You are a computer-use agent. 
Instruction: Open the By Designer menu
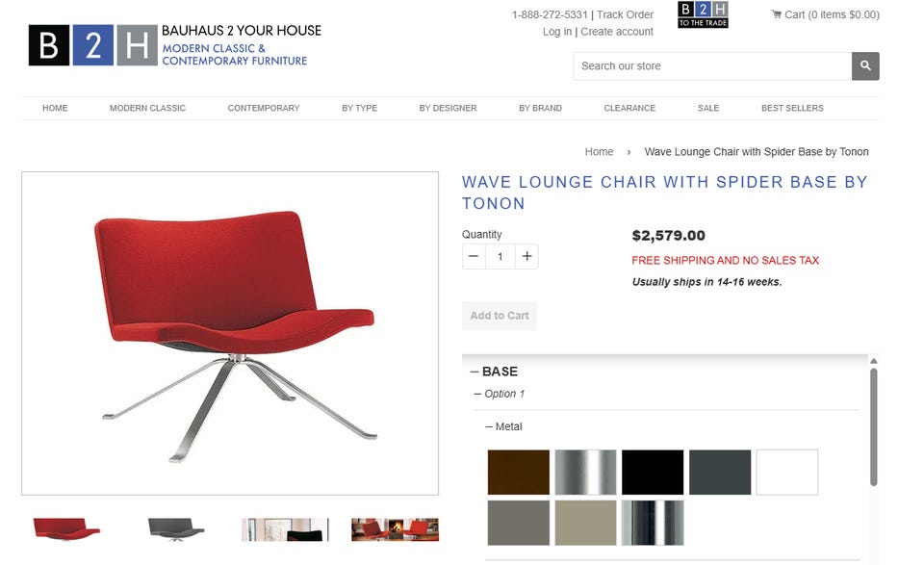pos(448,109)
